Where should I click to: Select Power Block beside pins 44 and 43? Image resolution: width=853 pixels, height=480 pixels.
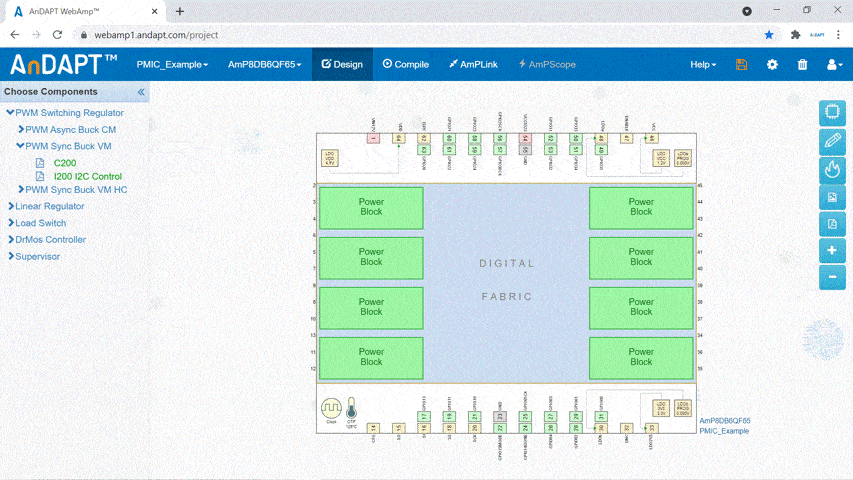(641, 207)
